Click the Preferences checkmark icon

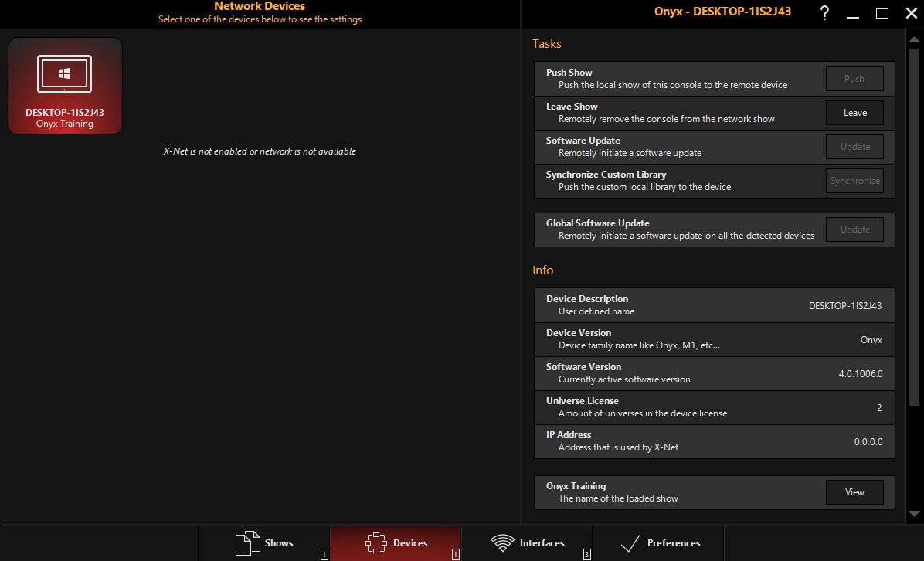pyautogui.click(x=630, y=542)
